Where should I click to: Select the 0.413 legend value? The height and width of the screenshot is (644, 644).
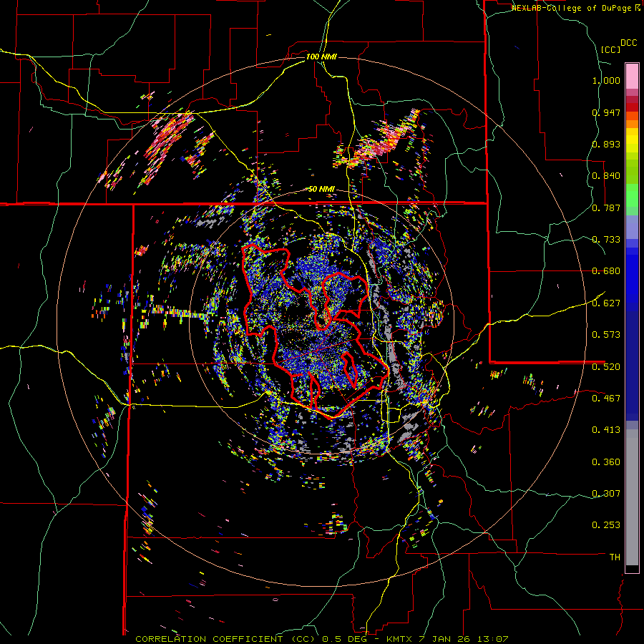[x=606, y=430]
